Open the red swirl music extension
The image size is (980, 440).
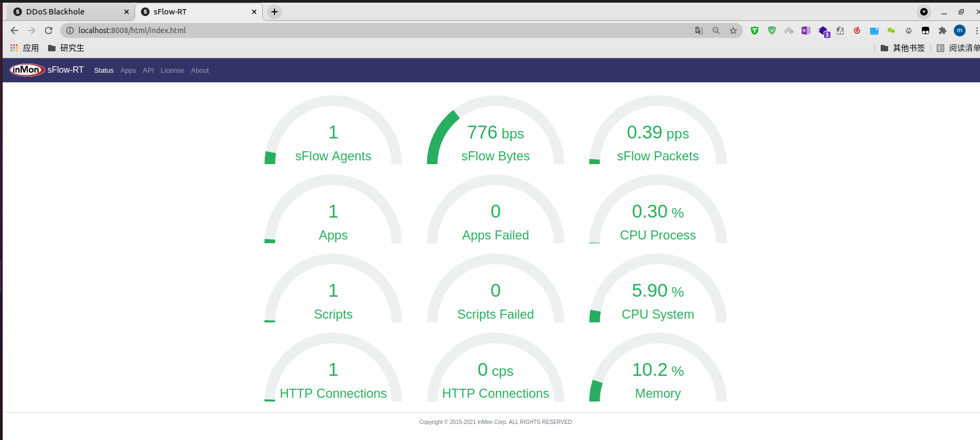pyautogui.click(x=857, y=30)
